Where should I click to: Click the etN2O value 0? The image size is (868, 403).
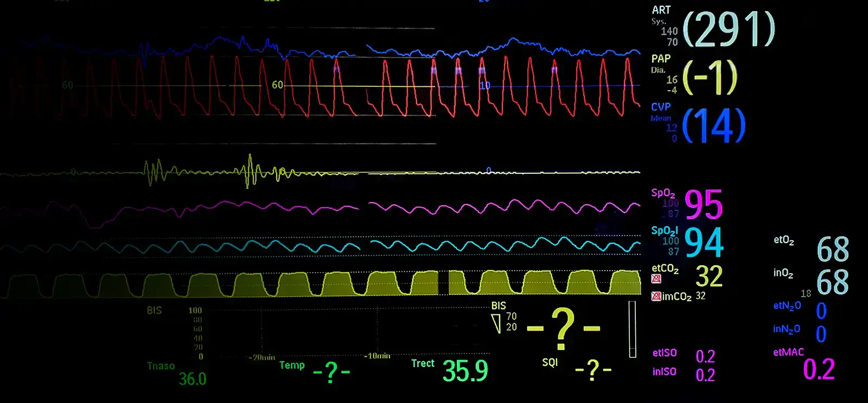(821, 311)
